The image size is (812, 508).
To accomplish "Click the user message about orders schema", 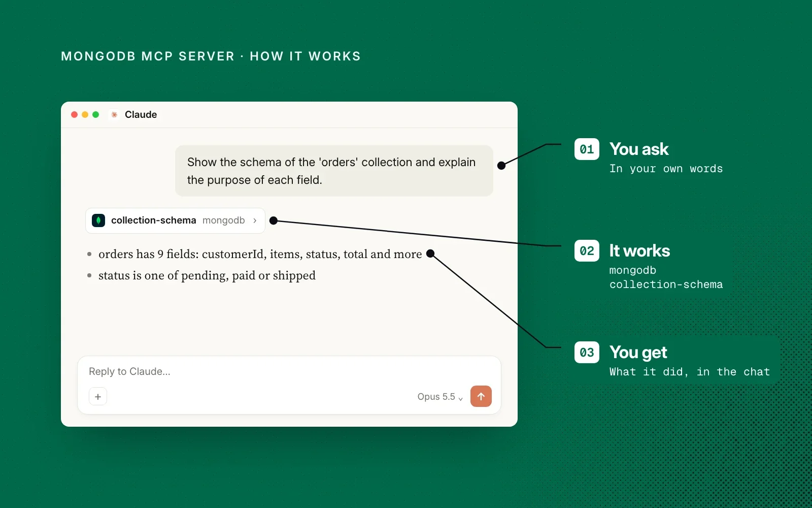I will point(334,171).
